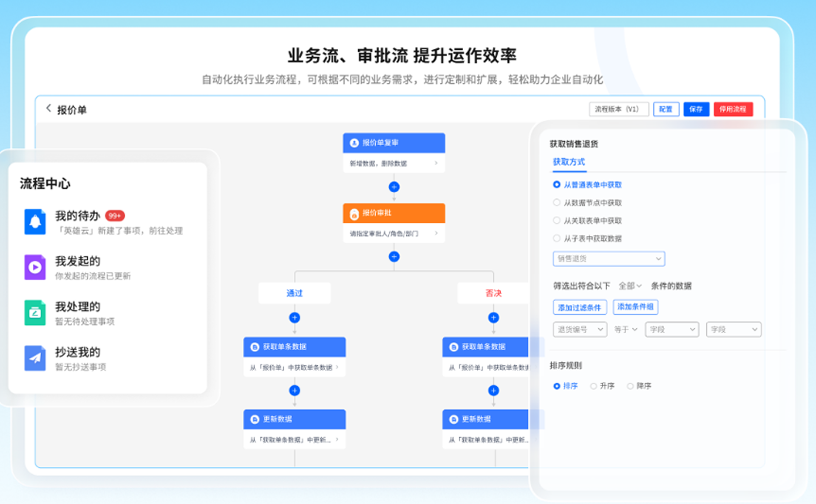Expand left 从「报价单」中获取单条数据 row
This screenshot has width=816, height=504.
pyautogui.click(x=295, y=367)
